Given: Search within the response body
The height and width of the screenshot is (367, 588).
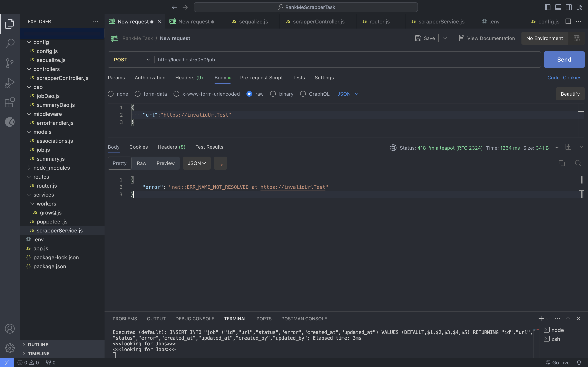Looking at the screenshot, I should [578, 163].
